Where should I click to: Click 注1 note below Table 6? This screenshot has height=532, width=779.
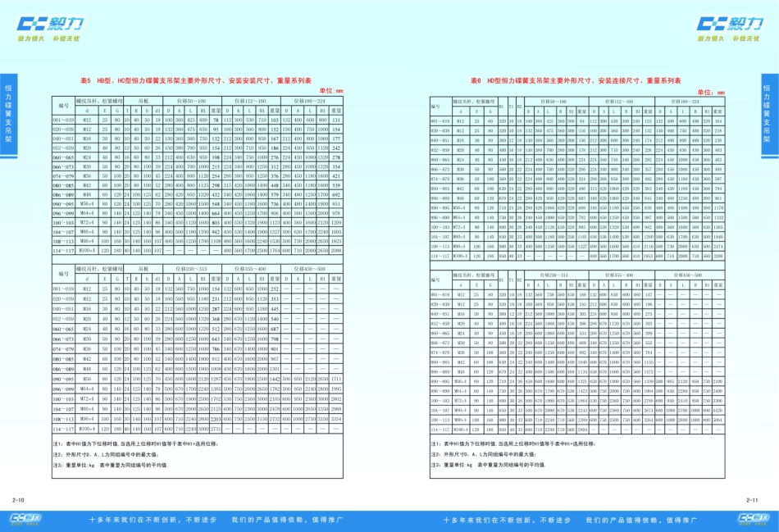click(512, 443)
